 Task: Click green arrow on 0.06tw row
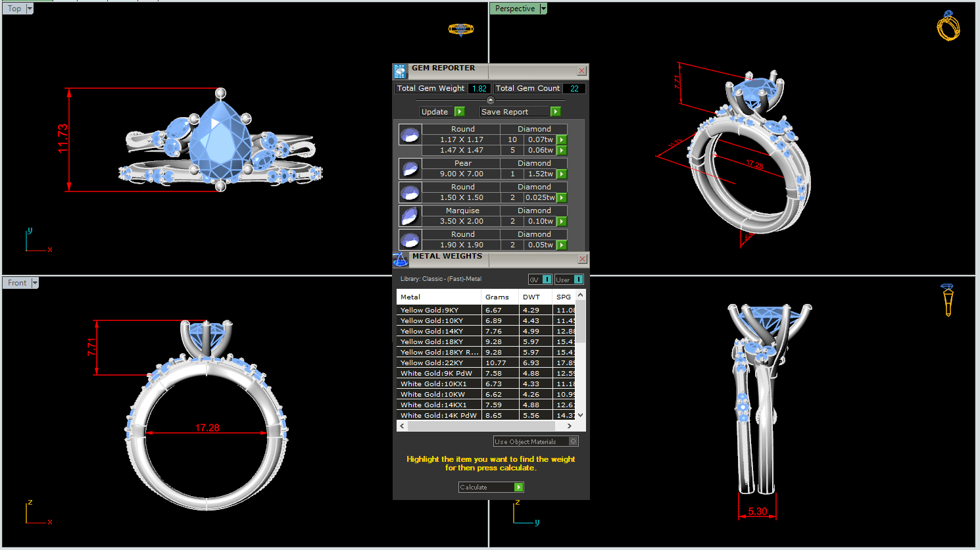[562, 151]
